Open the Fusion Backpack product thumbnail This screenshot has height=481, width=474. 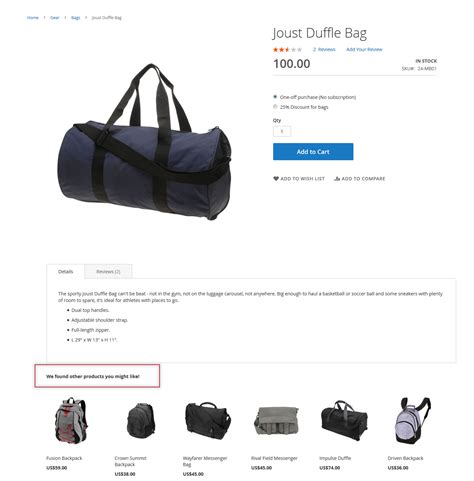pos(71,421)
